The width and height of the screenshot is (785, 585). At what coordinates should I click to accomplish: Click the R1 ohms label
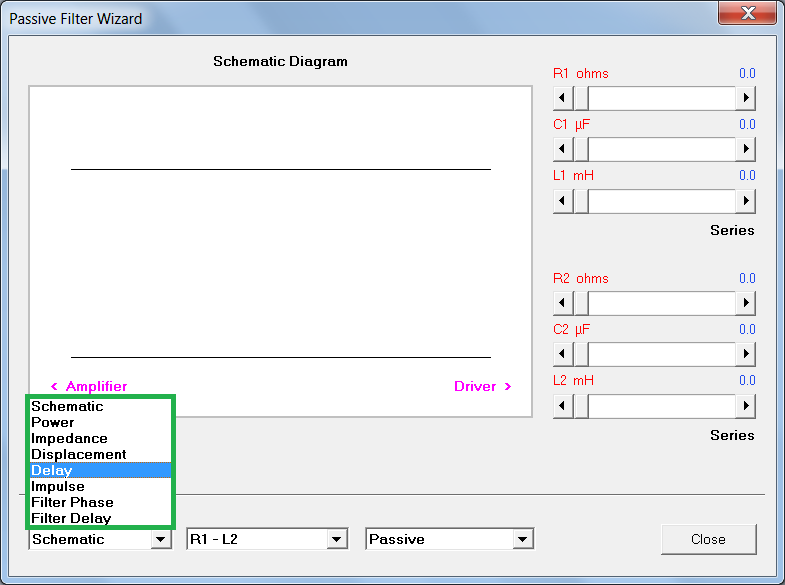(581, 74)
